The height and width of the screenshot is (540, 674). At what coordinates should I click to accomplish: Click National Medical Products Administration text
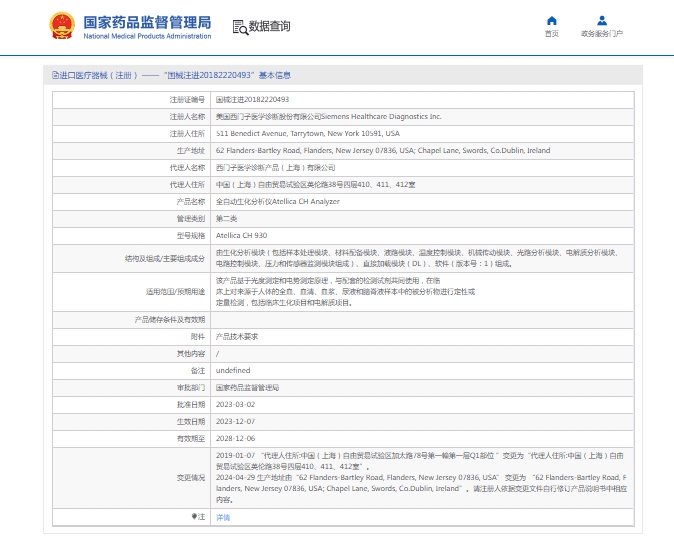147,36
